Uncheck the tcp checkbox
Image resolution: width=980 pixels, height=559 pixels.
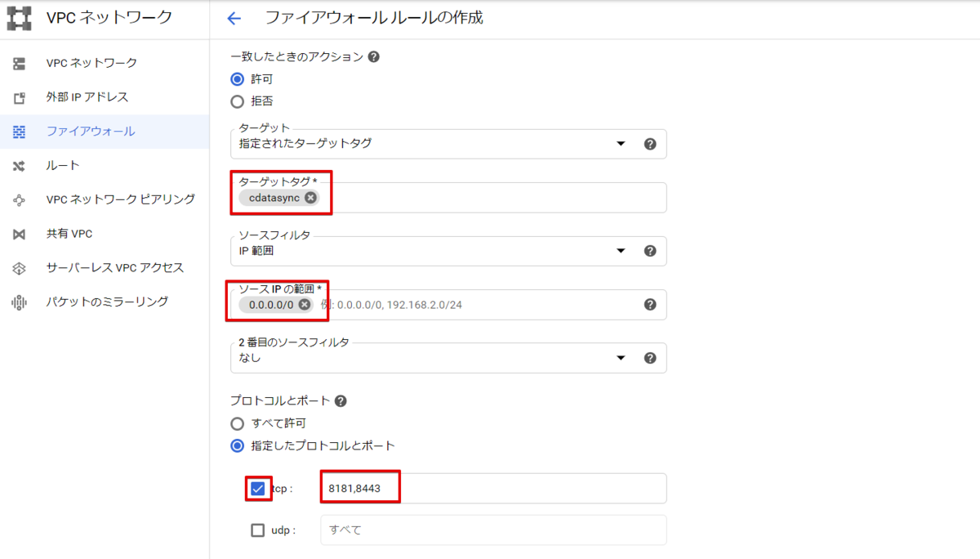click(x=258, y=489)
